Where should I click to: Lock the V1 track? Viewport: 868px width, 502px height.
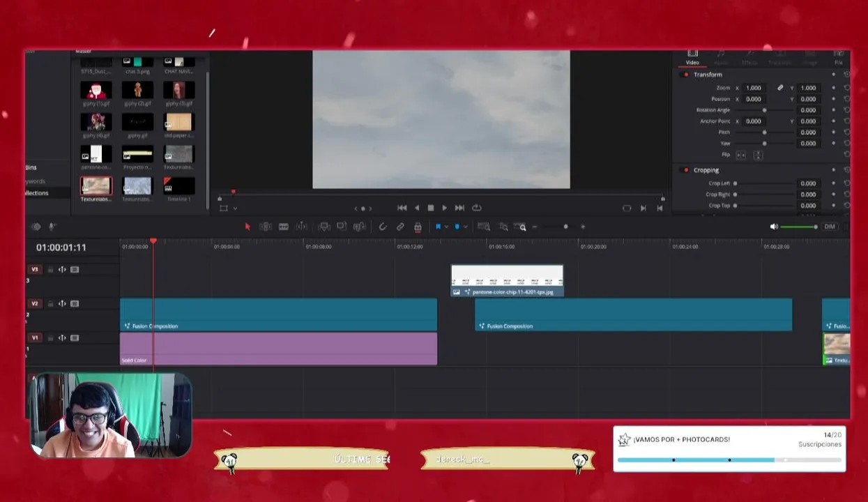pos(50,338)
